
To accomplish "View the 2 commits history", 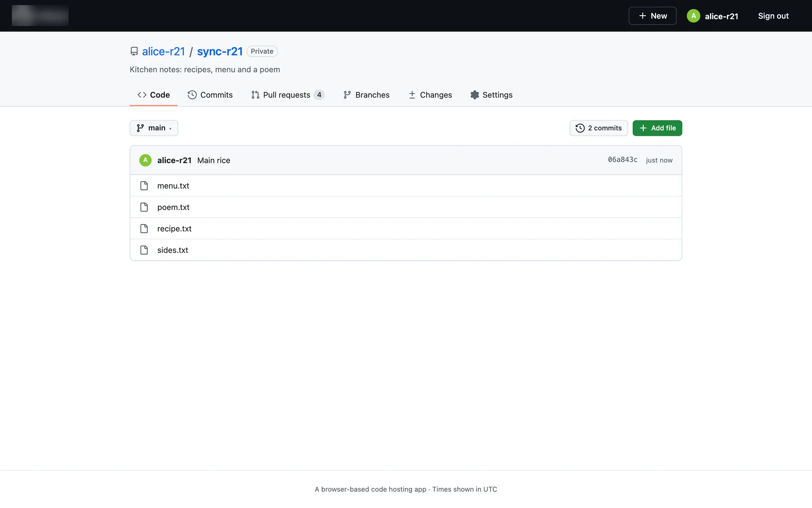I will click(598, 128).
